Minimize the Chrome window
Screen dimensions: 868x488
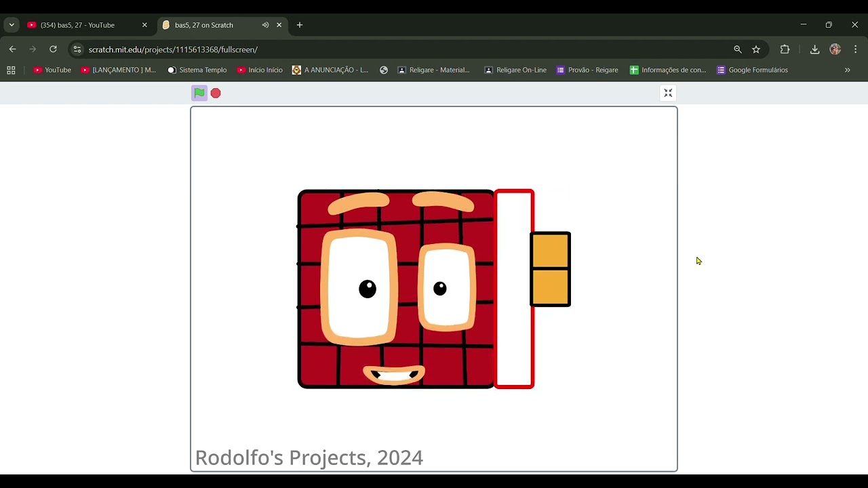(x=804, y=24)
